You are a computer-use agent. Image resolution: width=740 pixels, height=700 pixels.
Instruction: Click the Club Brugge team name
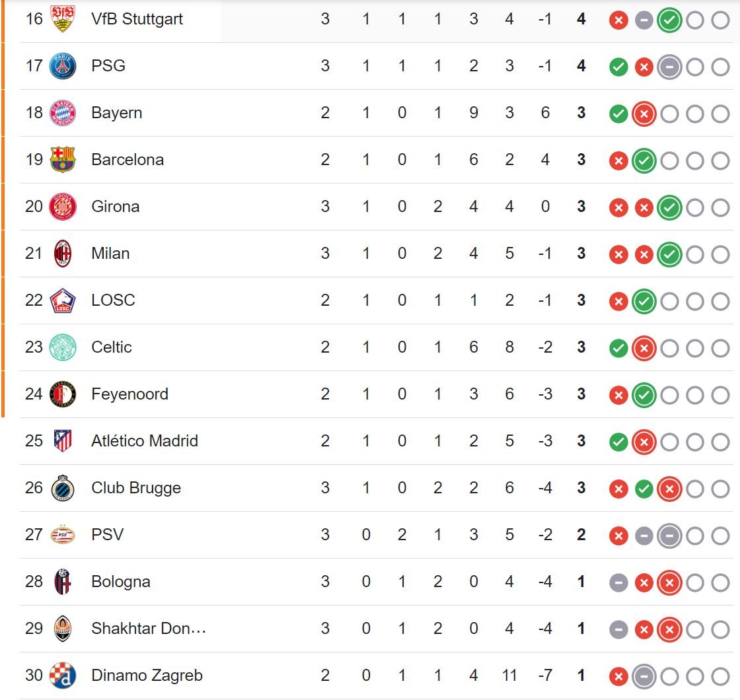(136, 488)
